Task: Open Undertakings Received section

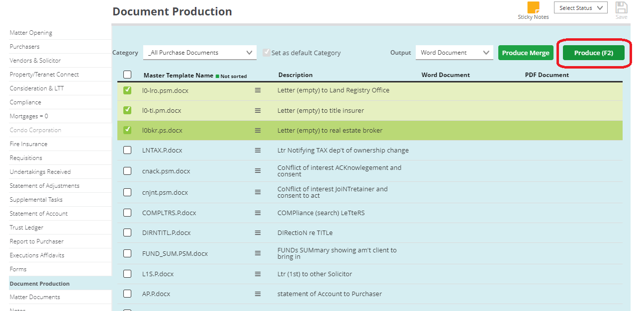Action: pyautogui.click(x=40, y=172)
